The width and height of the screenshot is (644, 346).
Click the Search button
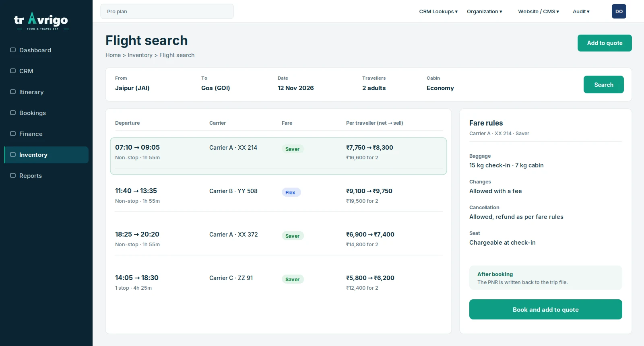[604, 84]
